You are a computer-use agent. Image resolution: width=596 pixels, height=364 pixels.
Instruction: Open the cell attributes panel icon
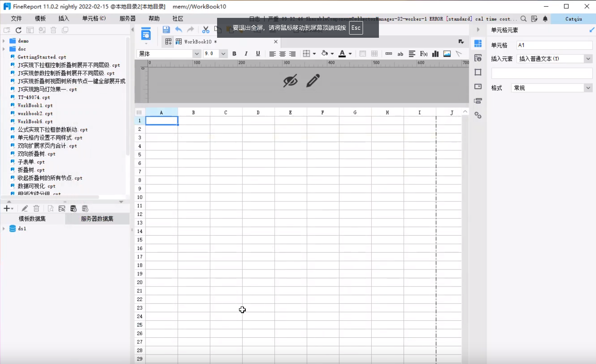point(478,58)
